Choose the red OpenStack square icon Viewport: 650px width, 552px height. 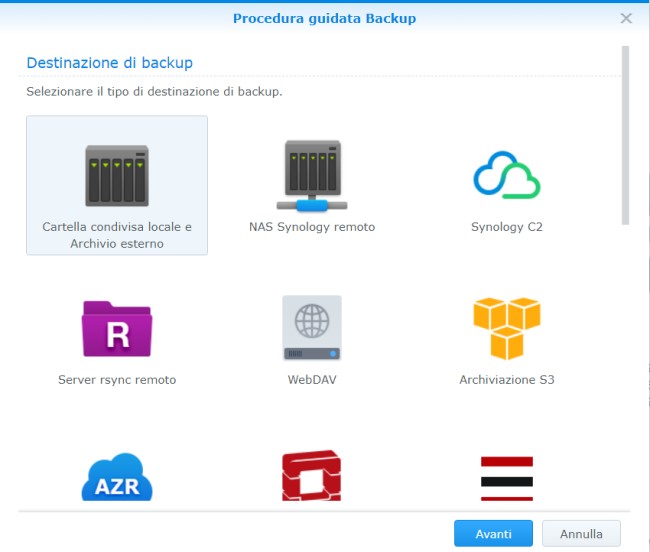(x=312, y=476)
